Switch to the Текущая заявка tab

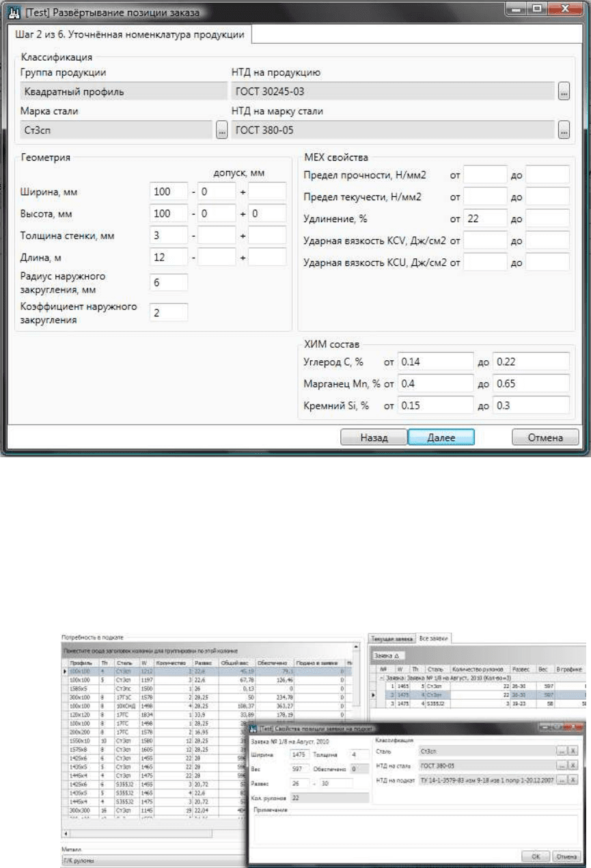point(392,638)
